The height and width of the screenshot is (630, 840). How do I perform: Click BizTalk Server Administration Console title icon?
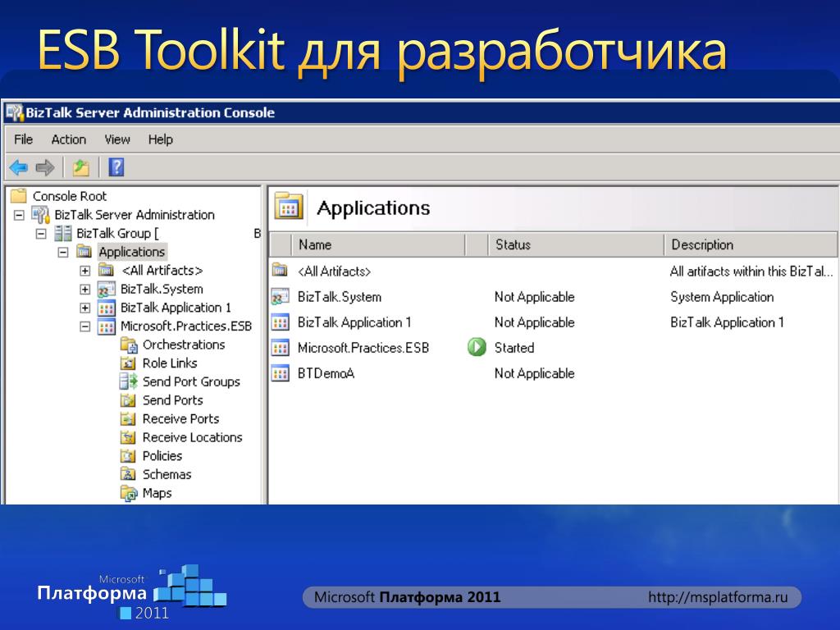tap(15, 112)
